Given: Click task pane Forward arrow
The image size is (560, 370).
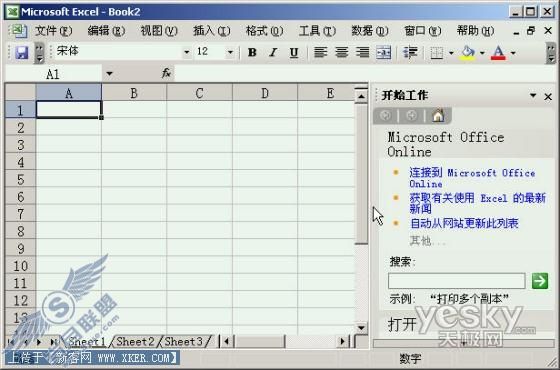Looking at the screenshot, I should pos(411,115).
